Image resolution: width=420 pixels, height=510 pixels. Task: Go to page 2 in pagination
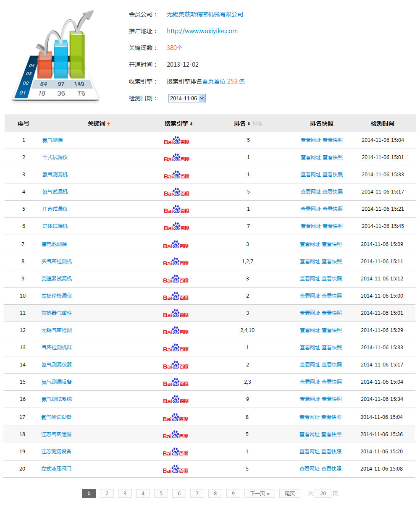(x=107, y=493)
